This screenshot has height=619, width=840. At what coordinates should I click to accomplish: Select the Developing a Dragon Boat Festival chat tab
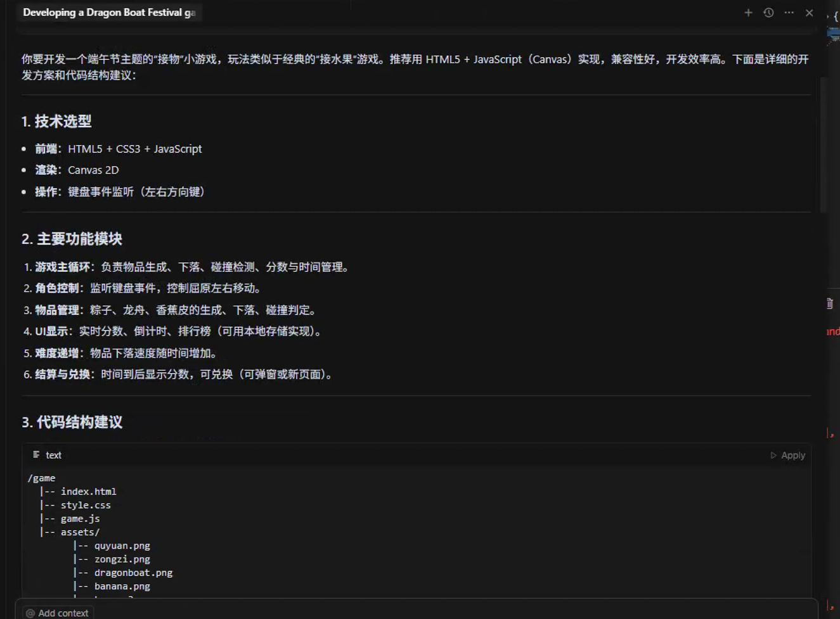click(109, 13)
